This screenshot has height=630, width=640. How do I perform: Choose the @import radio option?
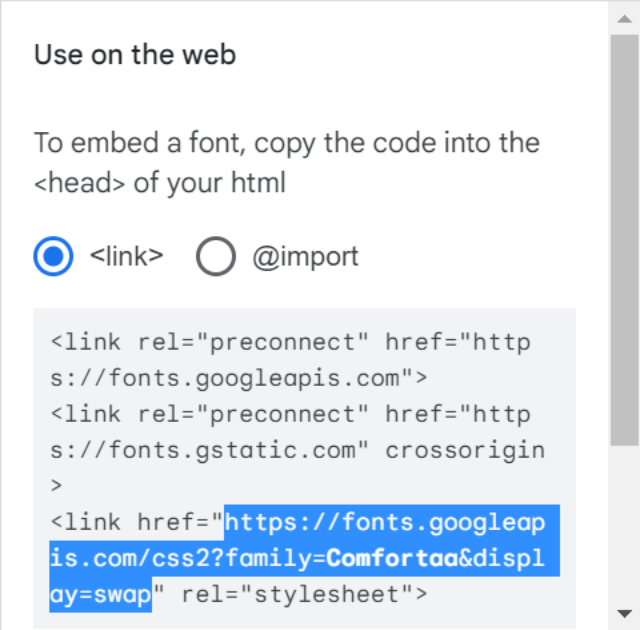coord(216,256)
